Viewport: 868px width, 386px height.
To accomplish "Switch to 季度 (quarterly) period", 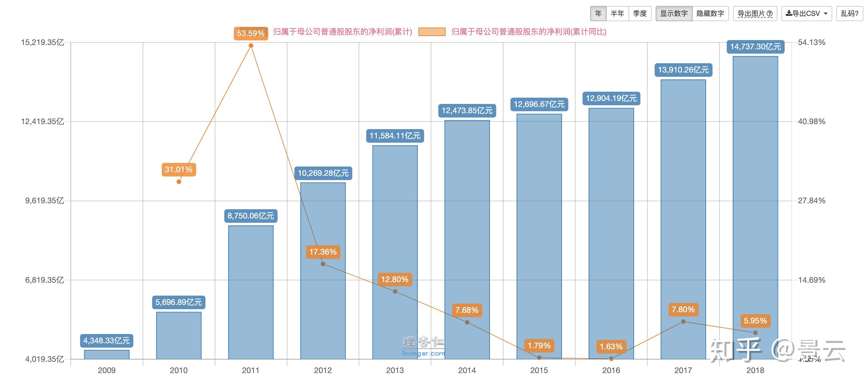I will click(640, 14).
